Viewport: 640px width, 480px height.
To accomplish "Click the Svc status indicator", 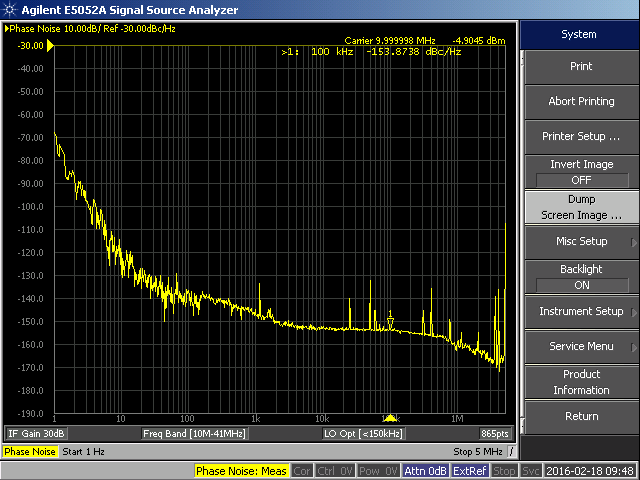I will point(531,471).
